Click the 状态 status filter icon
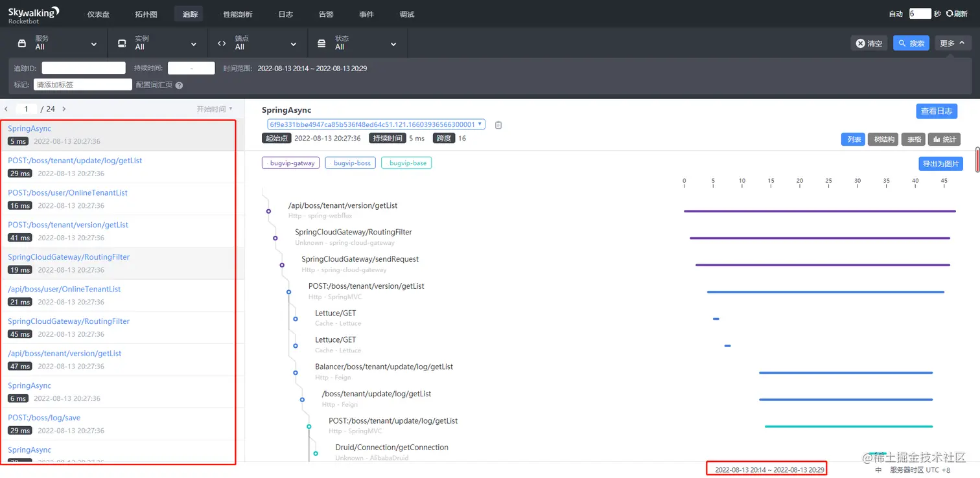980x478 pixels. [x=321, y=43]
